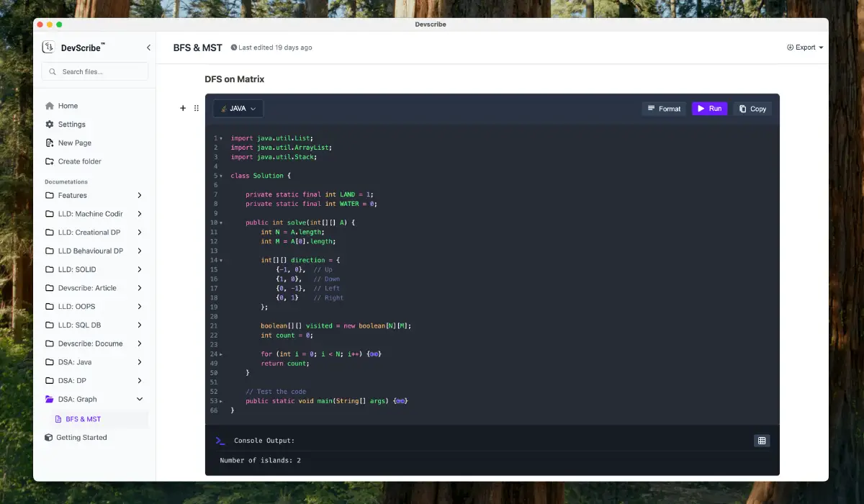Screen dimensions: 864x504
Task: Collapse the sidebar using the chevron arrow
Action: (x=148, y=47)
